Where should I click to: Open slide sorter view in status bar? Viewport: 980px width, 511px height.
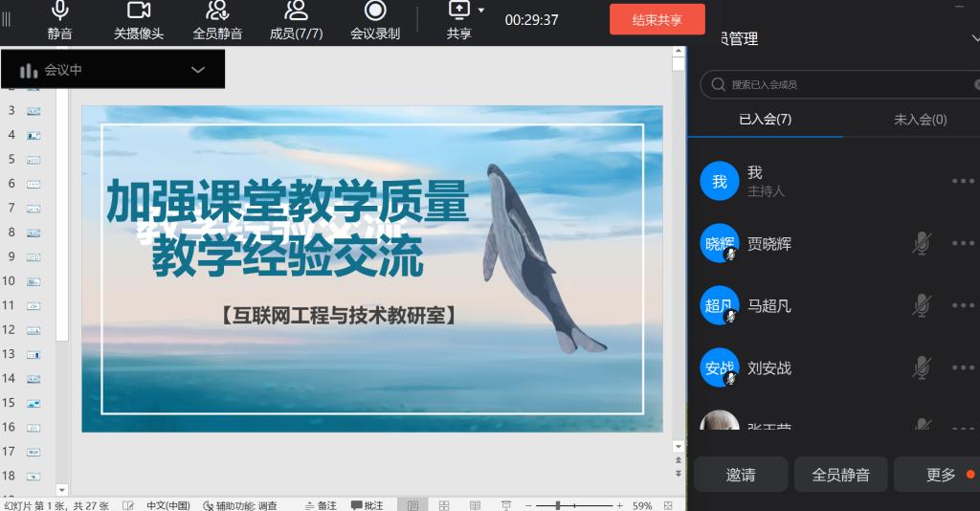[x=445, y=505]
